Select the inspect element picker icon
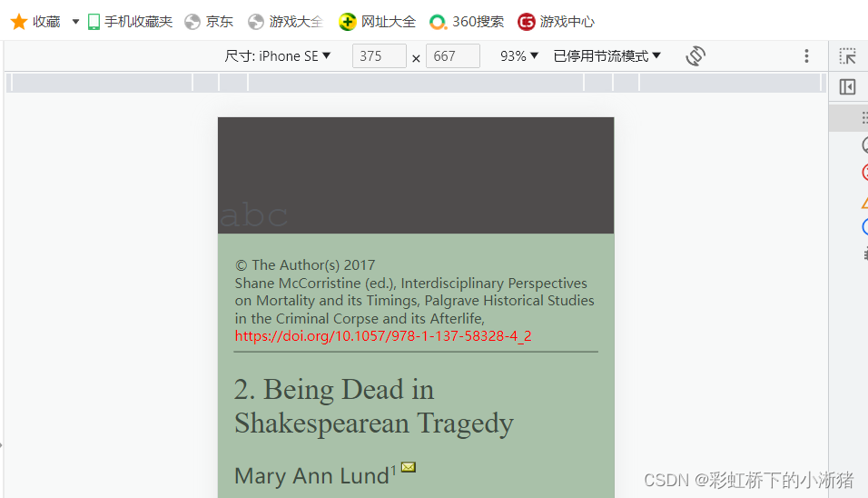The height and width of the screenshot is (498, 868). point(847,56)
